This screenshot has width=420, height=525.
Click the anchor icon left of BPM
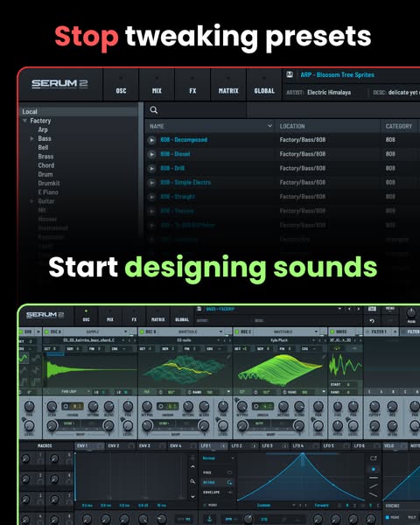(x=209, y=519)
